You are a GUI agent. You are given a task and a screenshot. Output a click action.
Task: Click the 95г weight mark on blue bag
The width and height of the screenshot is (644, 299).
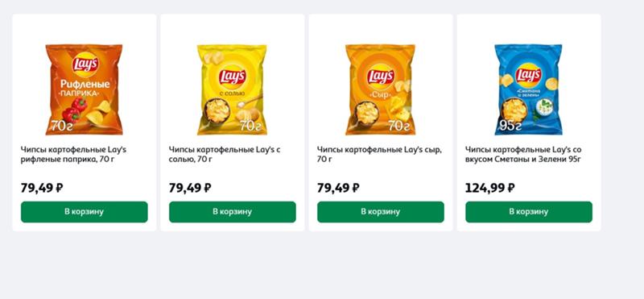pyautogui.click(x=510, y=126)
